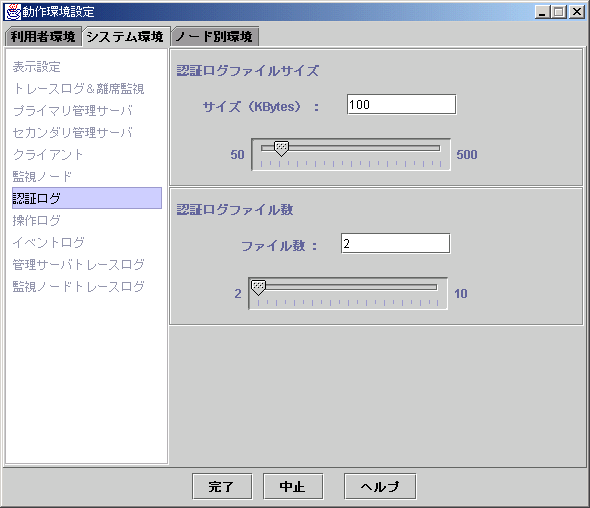Image resolution: width=590 pixels, height=508 pixels.
Task: Open help with ヘルプ button
Action: [380, 486]
